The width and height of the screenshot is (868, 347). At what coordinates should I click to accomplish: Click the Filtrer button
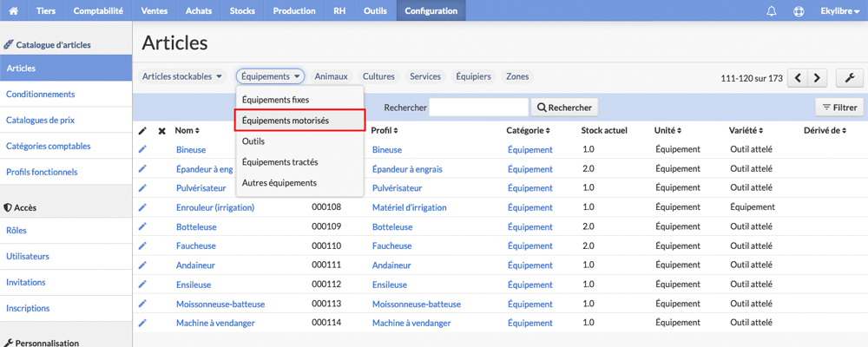(839, 108)
